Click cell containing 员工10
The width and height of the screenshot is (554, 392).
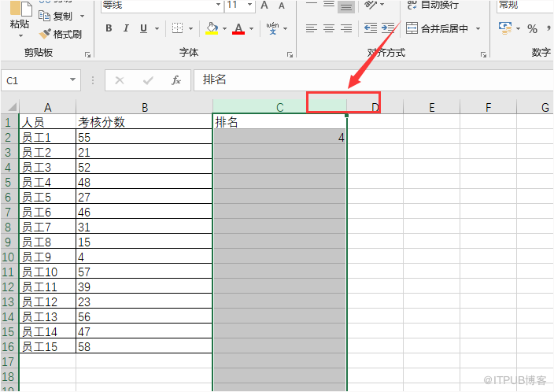pyautogui.click(x=48, y=272)
